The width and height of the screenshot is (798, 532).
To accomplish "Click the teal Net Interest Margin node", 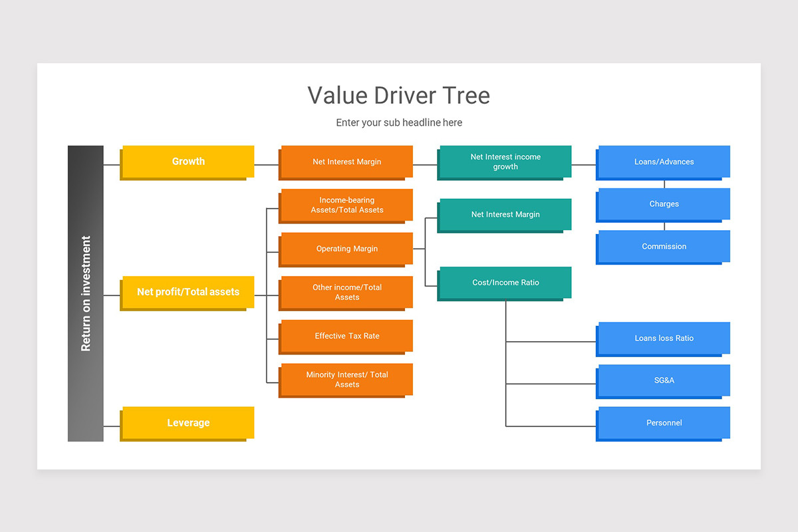I will [504, 214].
